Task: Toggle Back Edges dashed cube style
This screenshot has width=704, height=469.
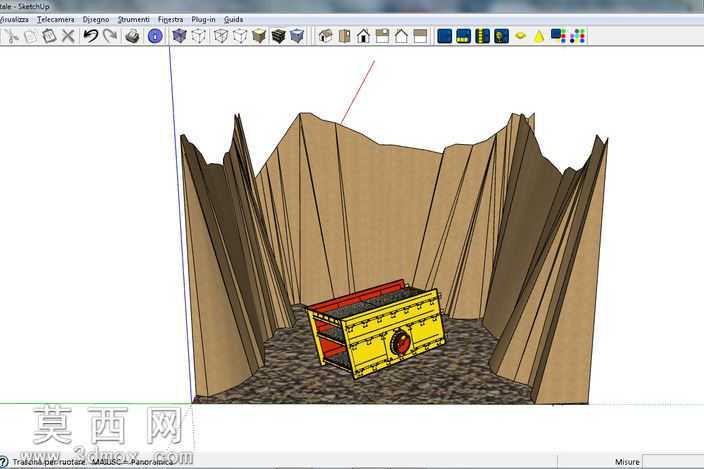Action: (x=198, y=36)
